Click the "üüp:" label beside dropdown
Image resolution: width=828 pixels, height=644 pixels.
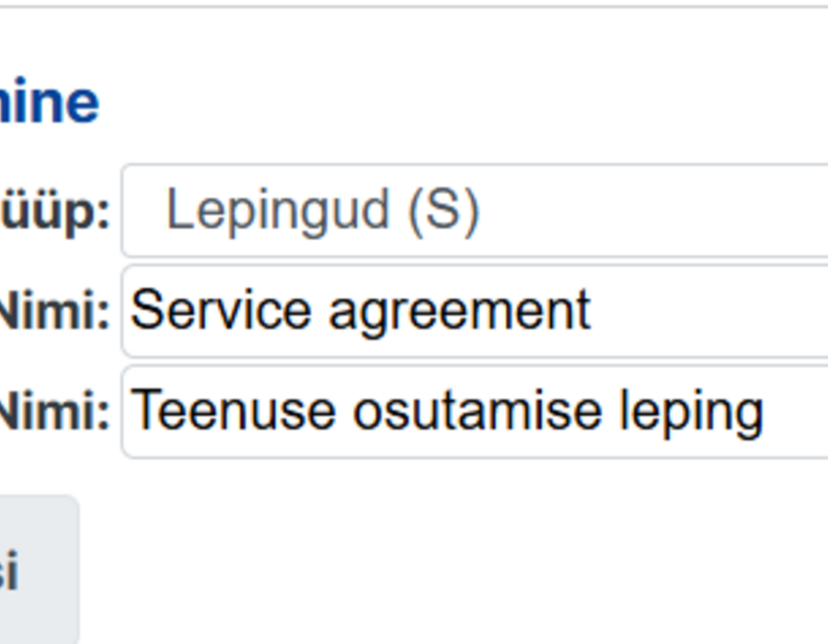(54, 213)
